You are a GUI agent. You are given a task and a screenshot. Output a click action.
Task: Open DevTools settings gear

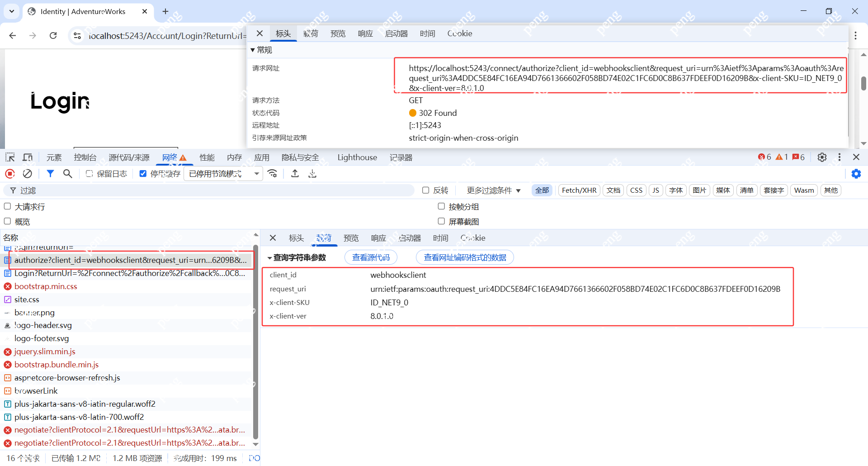tap(822, 157)
